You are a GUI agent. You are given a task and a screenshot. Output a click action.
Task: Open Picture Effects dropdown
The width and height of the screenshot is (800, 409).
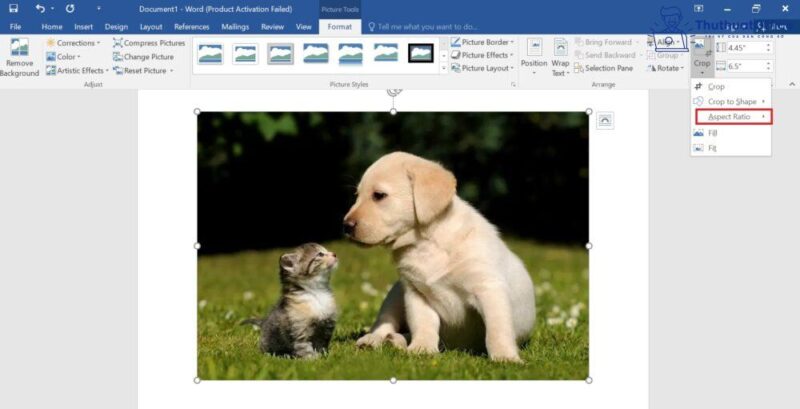[x=482, y=55]
